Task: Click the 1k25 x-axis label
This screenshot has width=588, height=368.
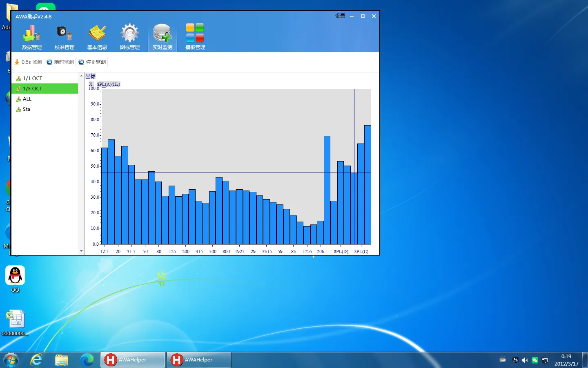Action: tap(240, 251)
